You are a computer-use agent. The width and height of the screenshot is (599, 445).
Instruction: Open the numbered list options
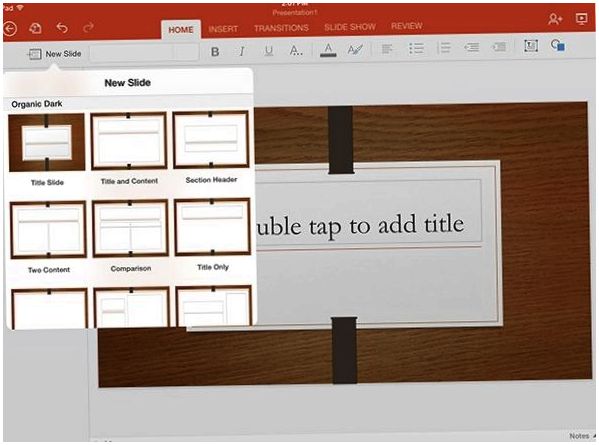pos(444,48)
